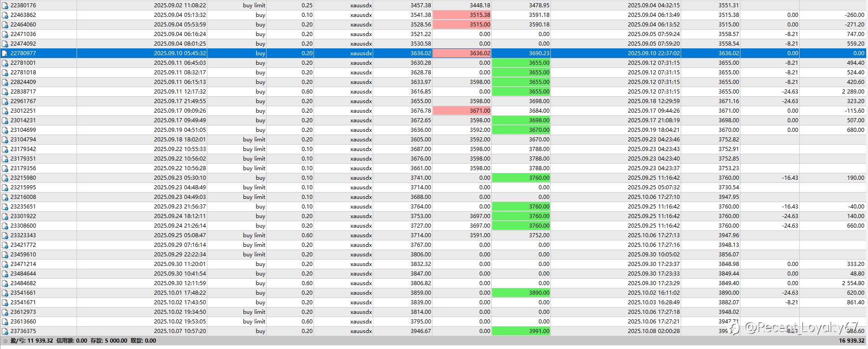Select the 0.25 volume cell

coord(307,5)
